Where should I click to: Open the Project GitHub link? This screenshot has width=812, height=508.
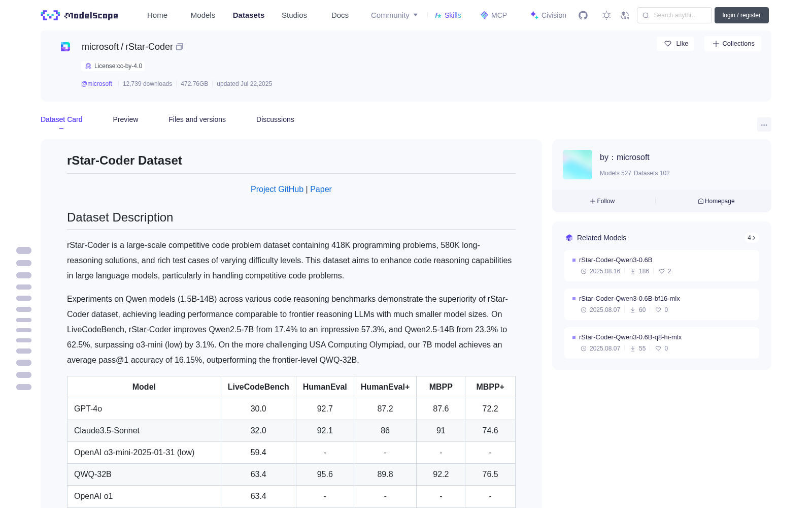(277, 189)
